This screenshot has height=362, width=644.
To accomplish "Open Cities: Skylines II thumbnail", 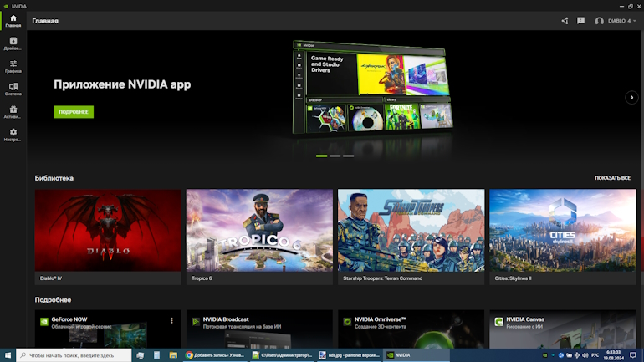I will click(563, 230).
